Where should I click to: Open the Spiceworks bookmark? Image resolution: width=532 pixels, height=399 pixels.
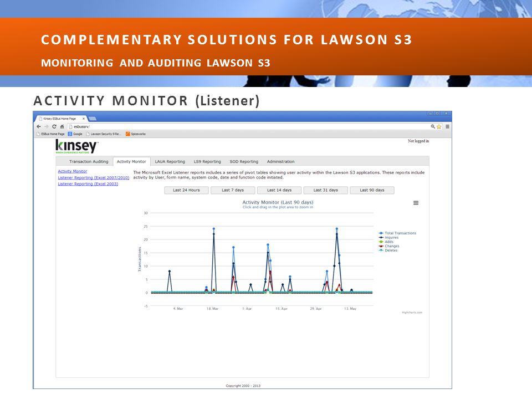click(x=136, y=134)
